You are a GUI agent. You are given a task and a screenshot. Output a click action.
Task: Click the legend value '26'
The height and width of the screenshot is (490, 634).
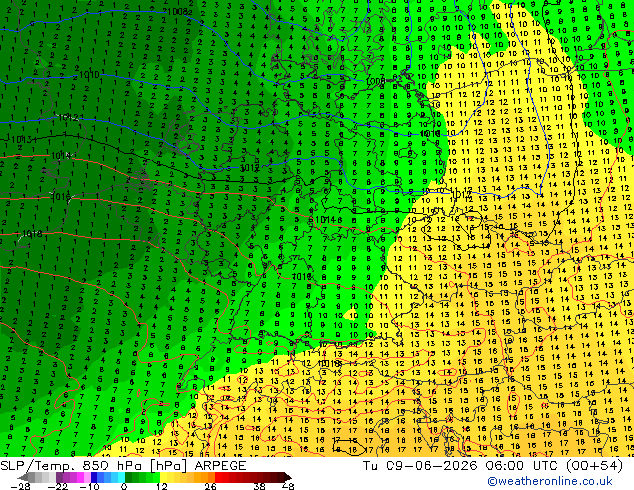[210, 486]
